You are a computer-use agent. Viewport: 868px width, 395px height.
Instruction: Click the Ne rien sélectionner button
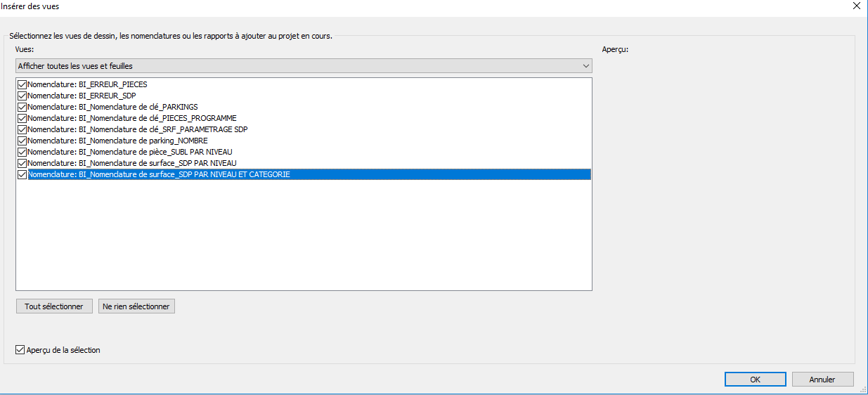136,306
